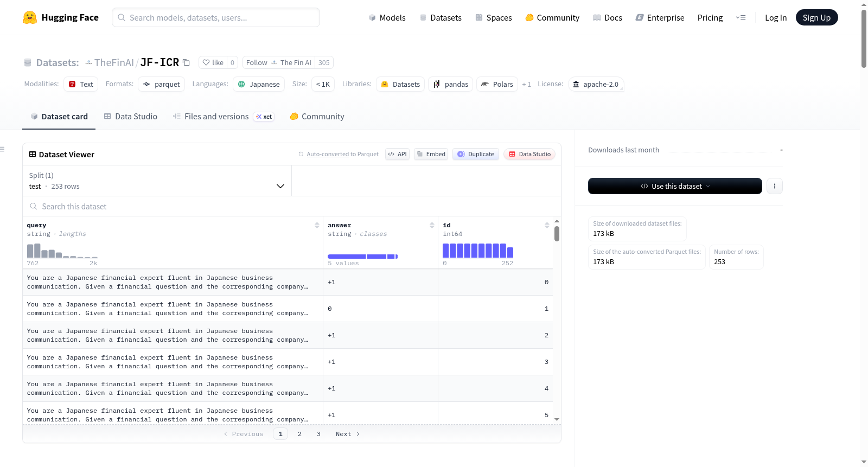Open Data Studio from the viewer header
Screen dimensions: 868x467
click(x=529, y=154)
